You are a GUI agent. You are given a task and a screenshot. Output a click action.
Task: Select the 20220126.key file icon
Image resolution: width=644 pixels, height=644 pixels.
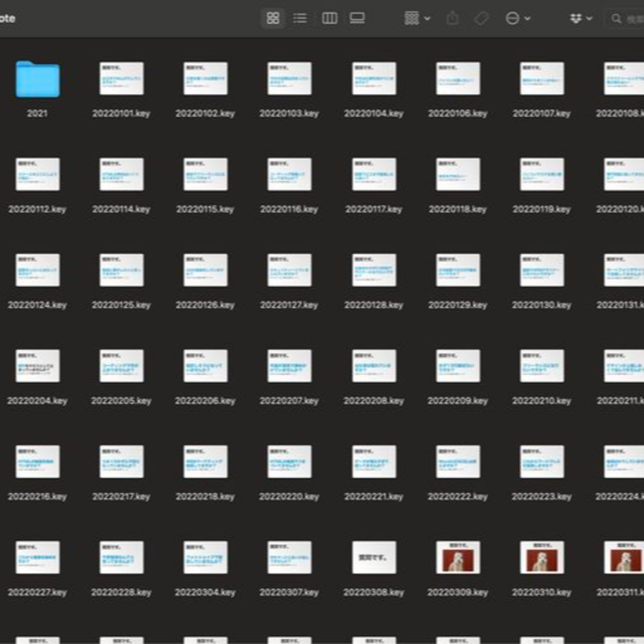[205, 270]
